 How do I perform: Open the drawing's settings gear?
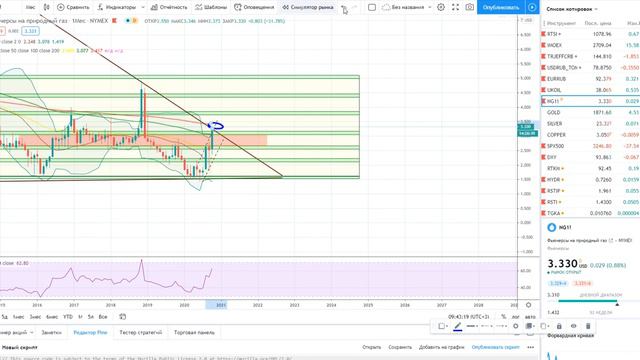pyautogui.click(x=516, y=326)
